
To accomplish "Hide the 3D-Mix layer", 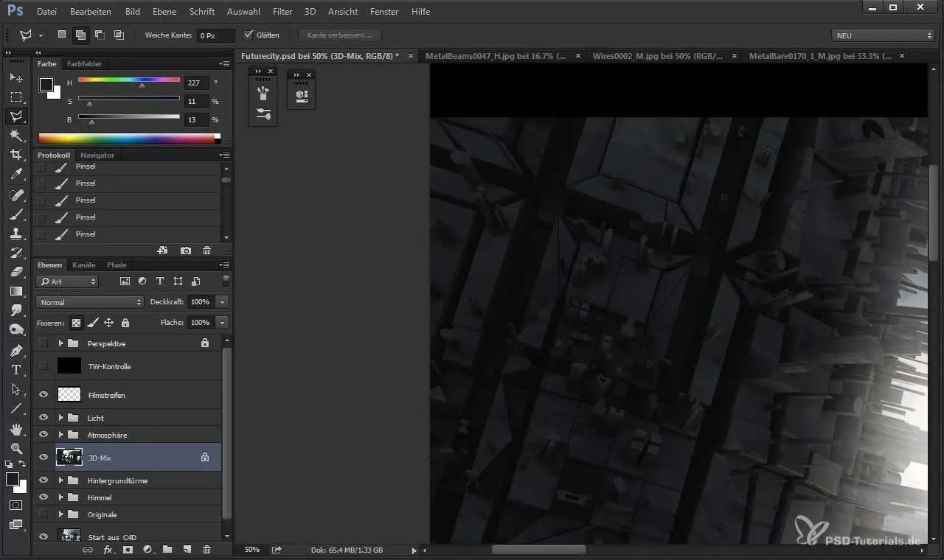I will [x=44, y=457].
